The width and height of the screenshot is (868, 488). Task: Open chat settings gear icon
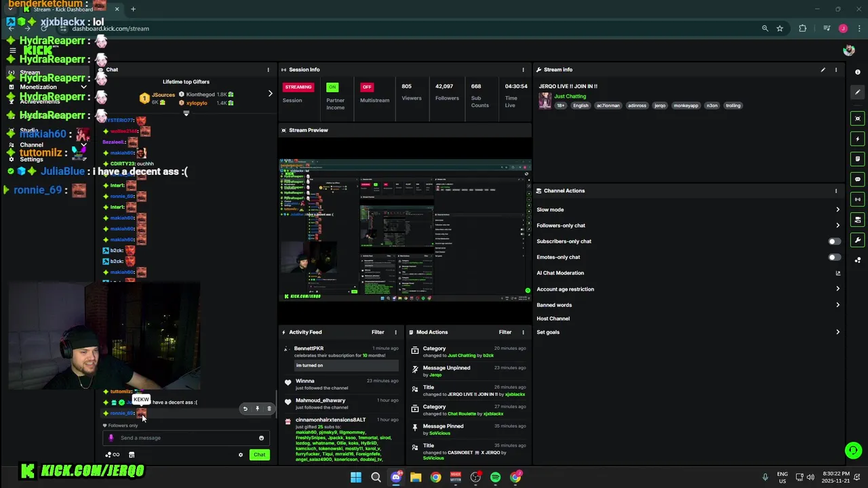coord(240,455)
